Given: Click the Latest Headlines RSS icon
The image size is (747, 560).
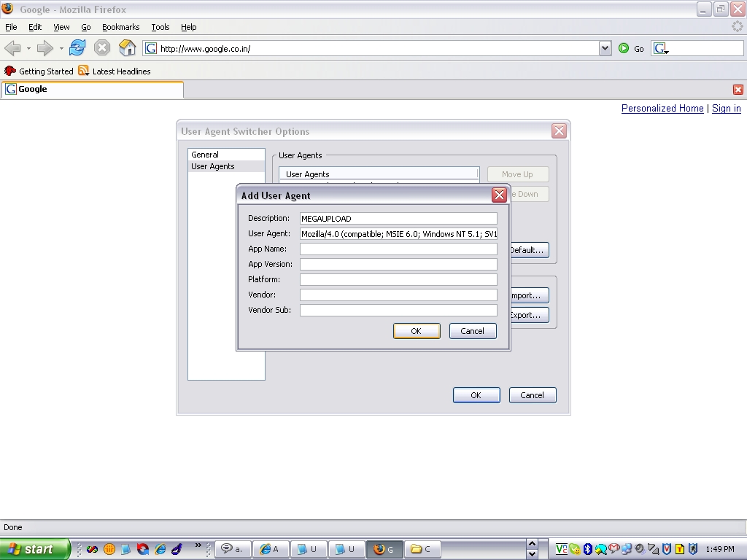Looking at the screenshot, I should click(x=83, y=71).
